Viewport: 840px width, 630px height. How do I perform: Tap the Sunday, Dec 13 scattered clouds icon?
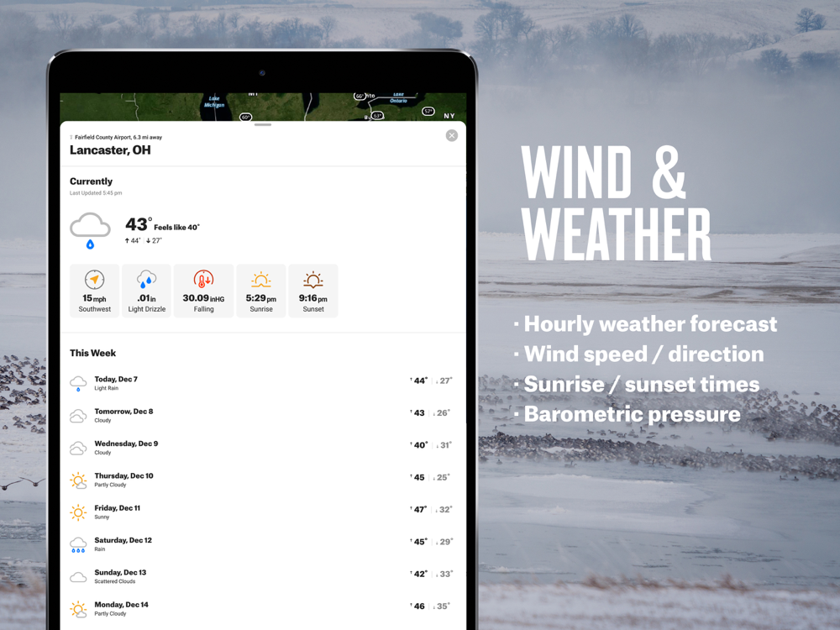point(78,577)
